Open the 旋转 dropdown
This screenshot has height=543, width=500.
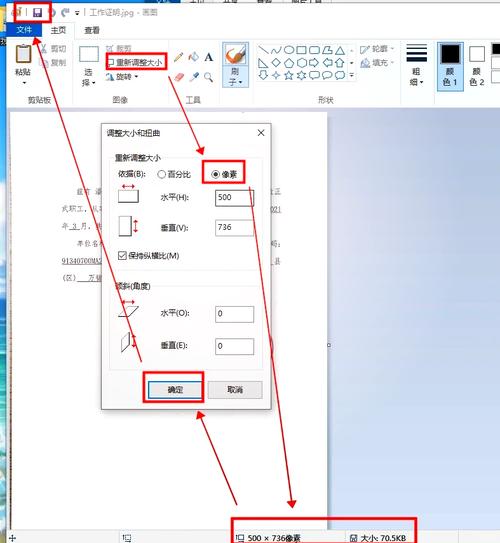point(122,77)
